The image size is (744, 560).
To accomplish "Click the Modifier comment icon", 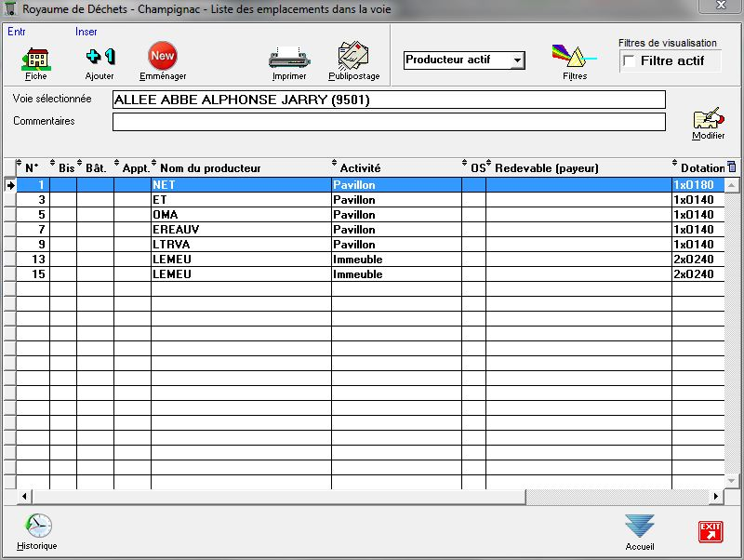I will pyautogui.click(x=708, y=120).
